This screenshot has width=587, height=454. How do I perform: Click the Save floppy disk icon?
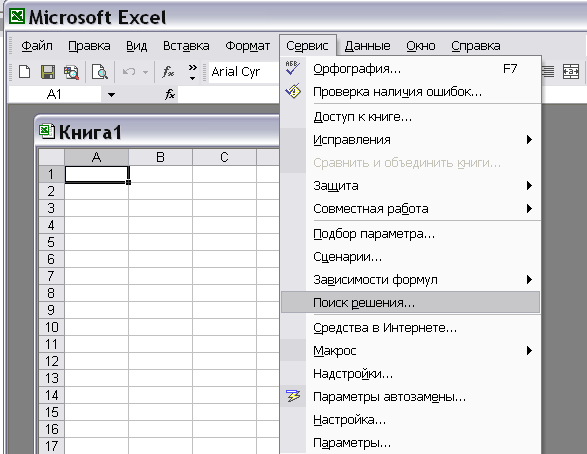pyautogui.click(x=48, y=71)
